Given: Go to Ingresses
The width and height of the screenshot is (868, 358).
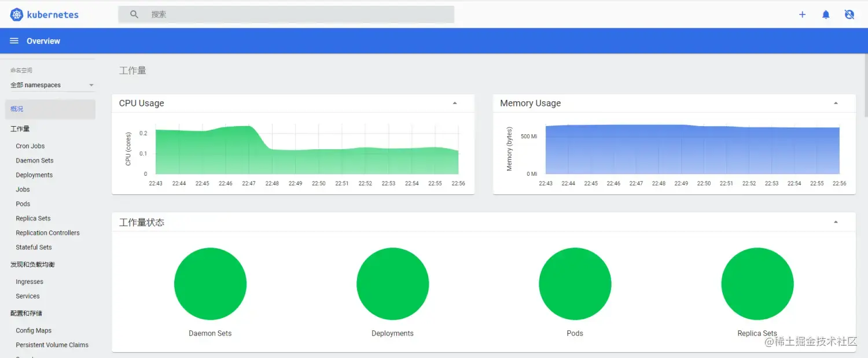Looking at the screenshot, I should [x=30, y=282].
